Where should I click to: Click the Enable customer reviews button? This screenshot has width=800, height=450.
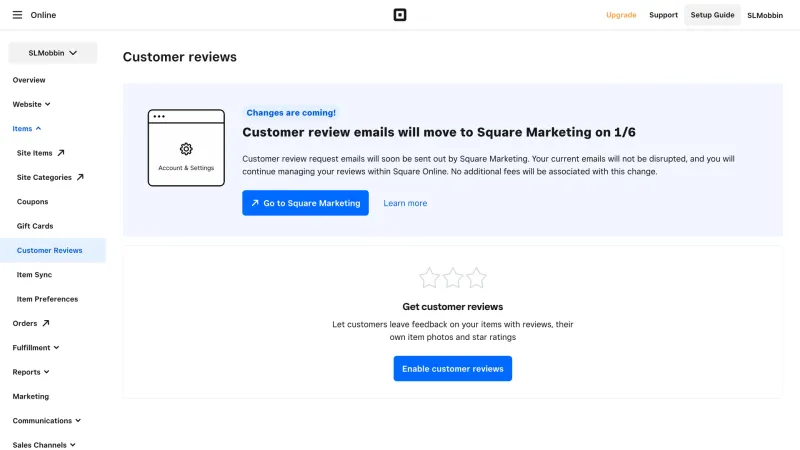point(453,368)
